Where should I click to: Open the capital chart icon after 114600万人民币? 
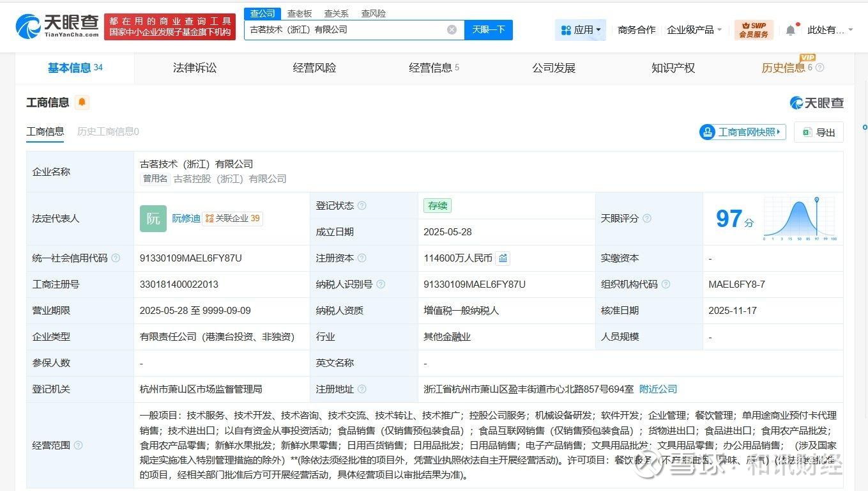coord(503,258)
